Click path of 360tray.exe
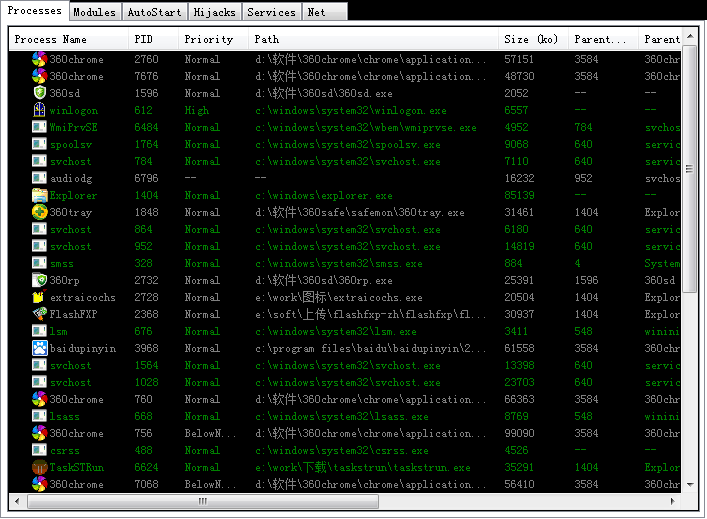 [x=360, y=212]
